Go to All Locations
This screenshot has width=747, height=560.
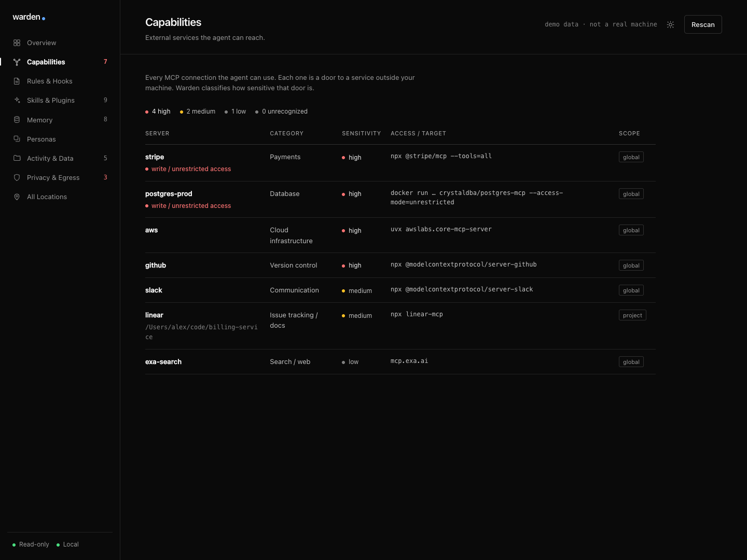coord(60,197)
